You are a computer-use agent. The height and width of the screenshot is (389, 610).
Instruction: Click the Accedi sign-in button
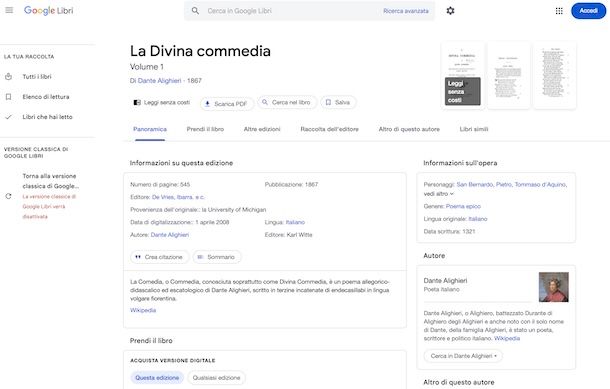(588, 11)
